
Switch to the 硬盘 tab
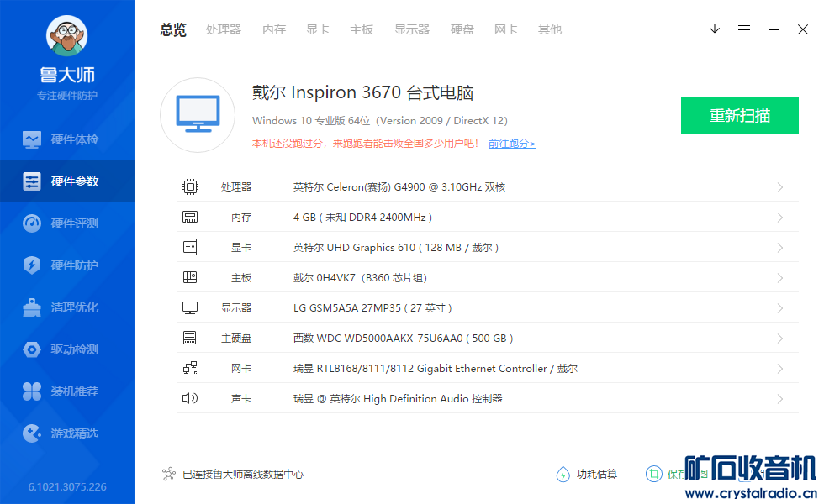pyautogui.click(x=462, y=30)
